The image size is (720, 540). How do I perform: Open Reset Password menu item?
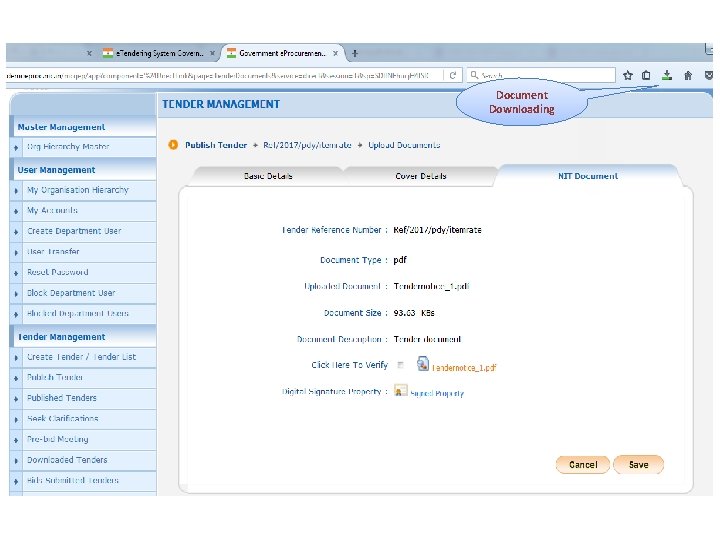point(57,272)
